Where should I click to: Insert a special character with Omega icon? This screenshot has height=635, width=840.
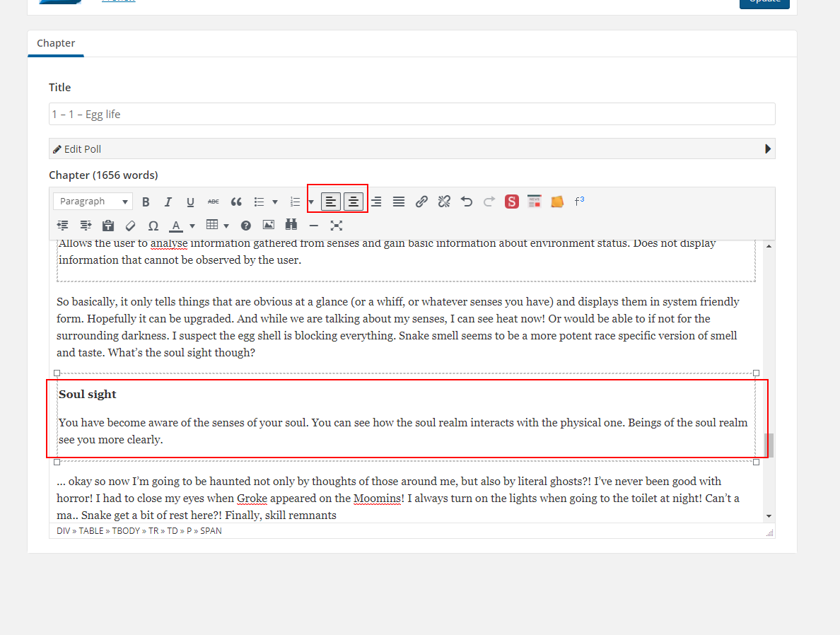[x=153, y=226]
